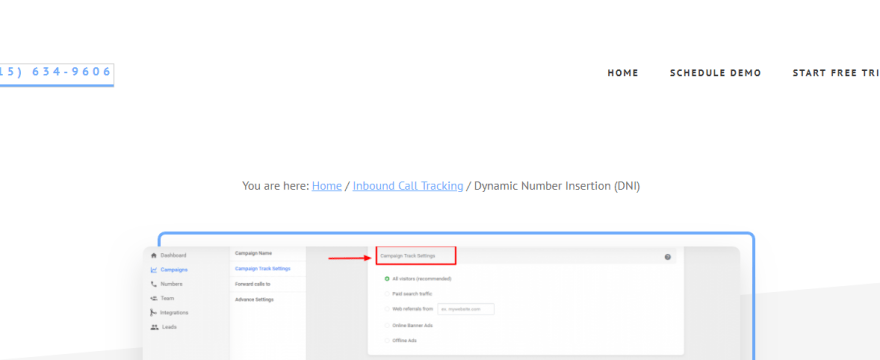Select Paid search traffic radio option
This screenshot has width=880, height=360.
coord(387,294)
